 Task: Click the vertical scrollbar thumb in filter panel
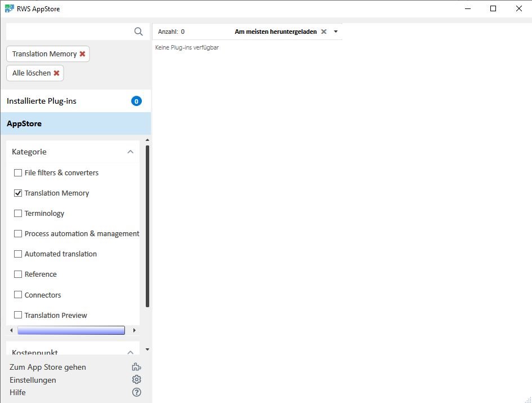[x=147, y=227]
